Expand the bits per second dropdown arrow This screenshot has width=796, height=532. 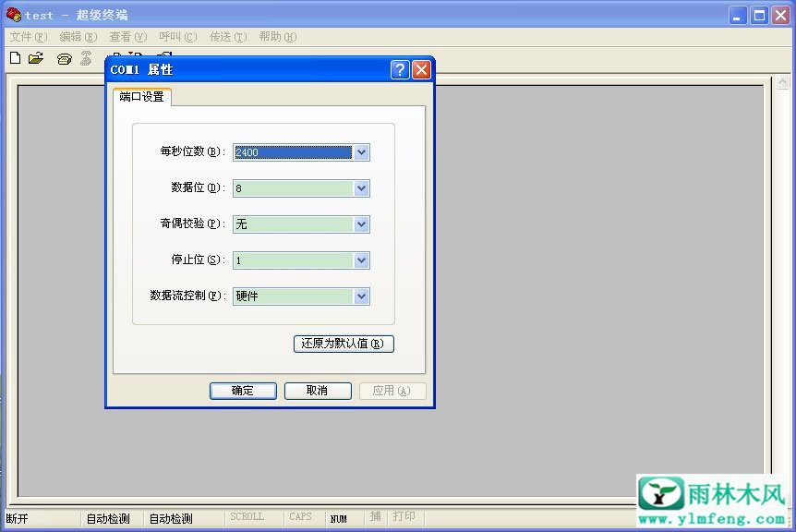click(x=361, y=152)
